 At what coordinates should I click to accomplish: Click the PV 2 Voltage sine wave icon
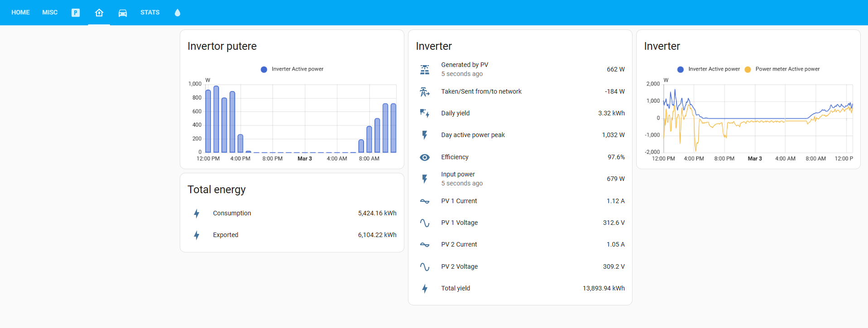425,267
